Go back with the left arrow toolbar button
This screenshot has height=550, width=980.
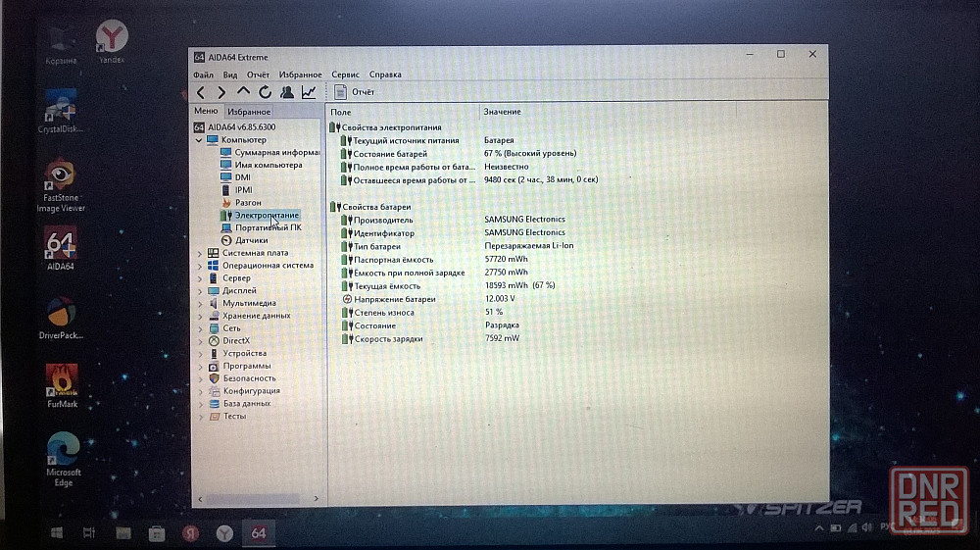pos(201,92)
